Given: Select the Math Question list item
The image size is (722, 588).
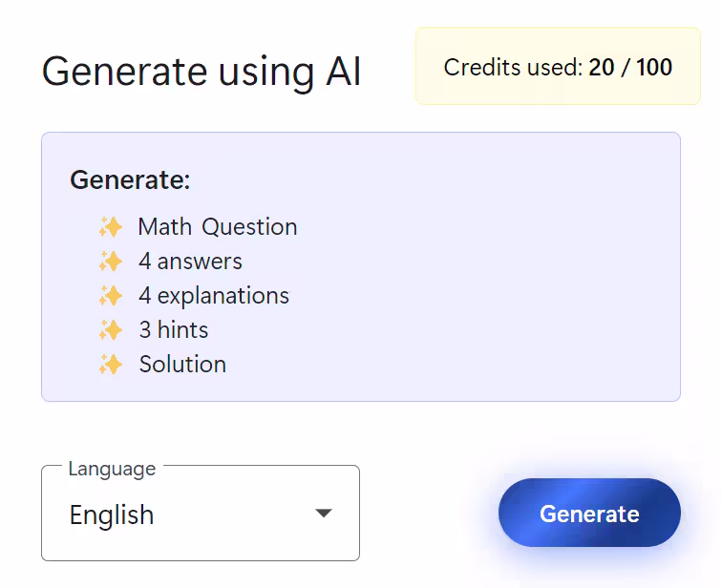Looking at the screenshot, I should (218, 227).
